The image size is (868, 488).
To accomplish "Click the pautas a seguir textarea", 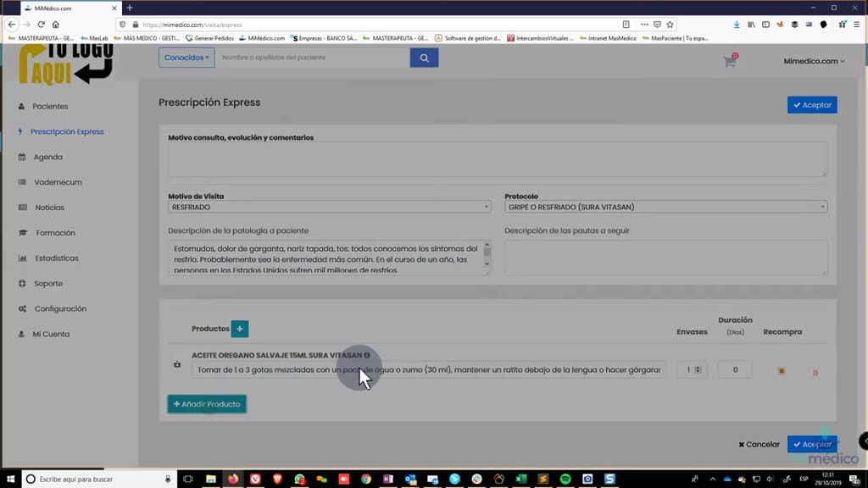I will [666, 258].
